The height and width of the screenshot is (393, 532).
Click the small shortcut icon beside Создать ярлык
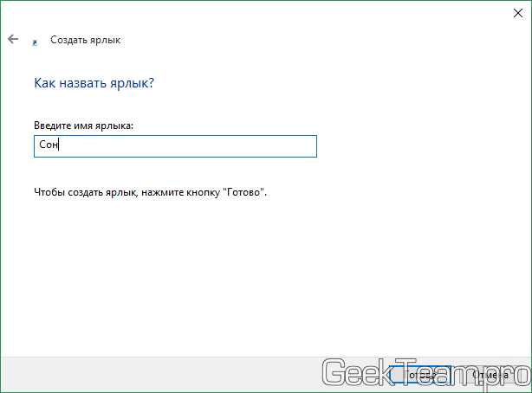pyautogui.click(x=35, y=41)
